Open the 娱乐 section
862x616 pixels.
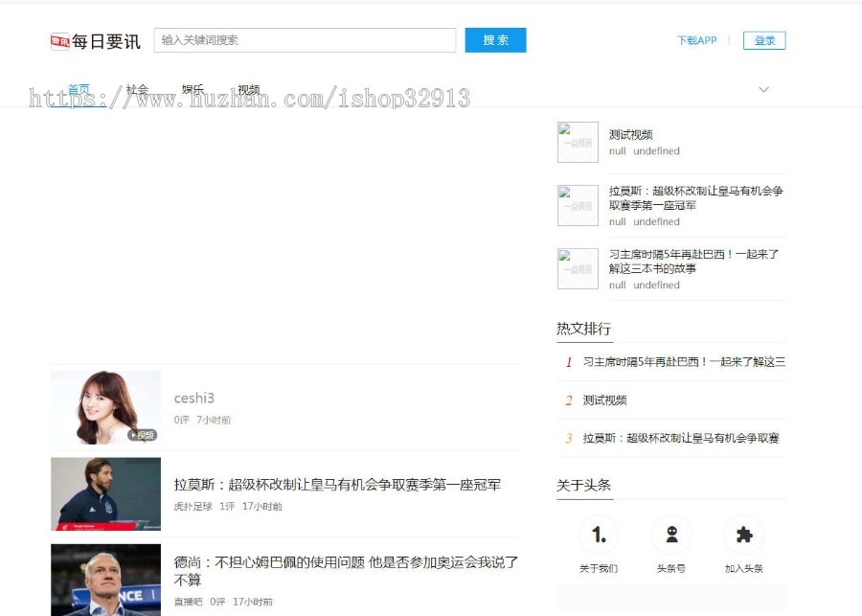(x=191, y=88)
